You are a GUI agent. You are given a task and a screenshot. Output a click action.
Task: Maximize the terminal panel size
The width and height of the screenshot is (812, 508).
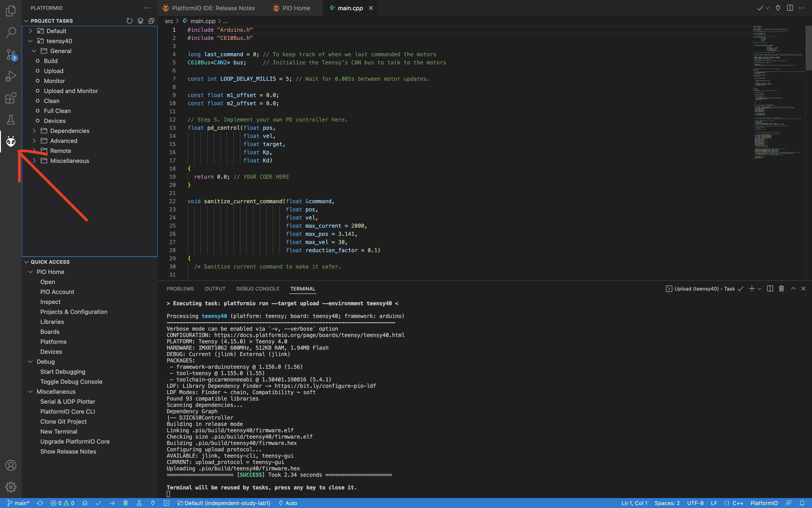pos(793,289)
